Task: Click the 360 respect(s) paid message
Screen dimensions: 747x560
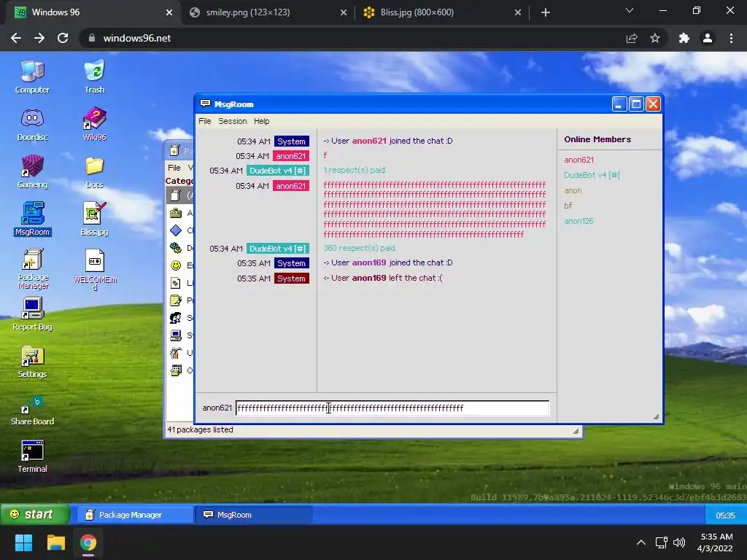Action: [x=360, y=248]
